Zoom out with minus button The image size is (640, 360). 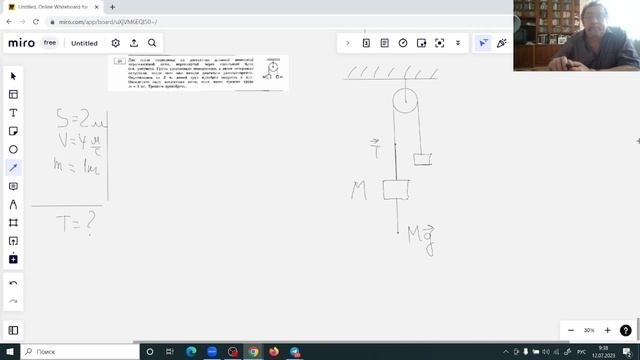[x=571, y=330]
